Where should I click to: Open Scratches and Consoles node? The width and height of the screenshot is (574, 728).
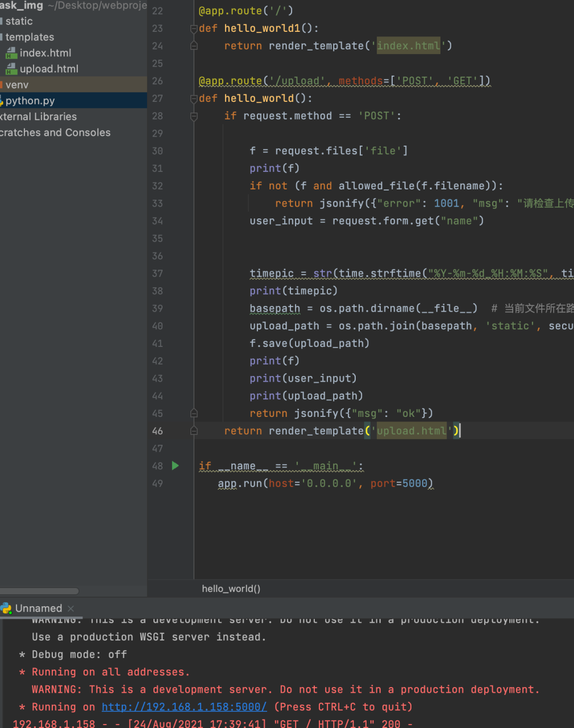55,133
